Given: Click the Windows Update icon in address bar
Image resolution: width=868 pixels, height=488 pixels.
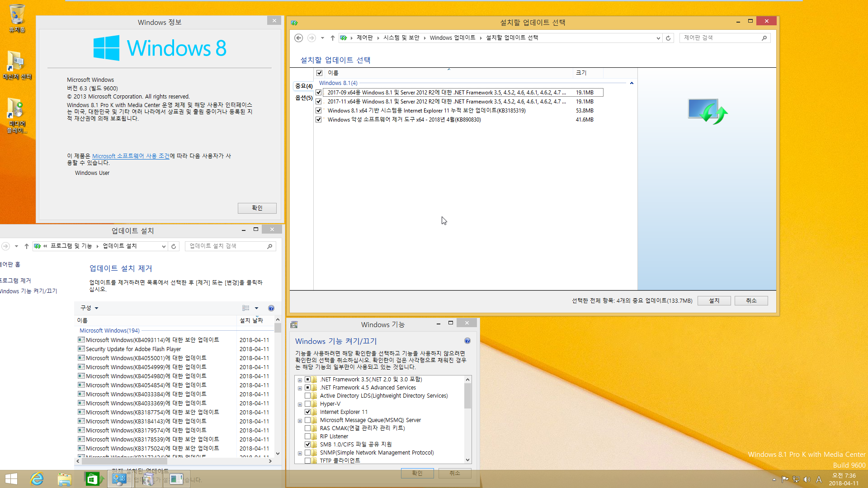Looking at the screenshot, I should point(344,38).
